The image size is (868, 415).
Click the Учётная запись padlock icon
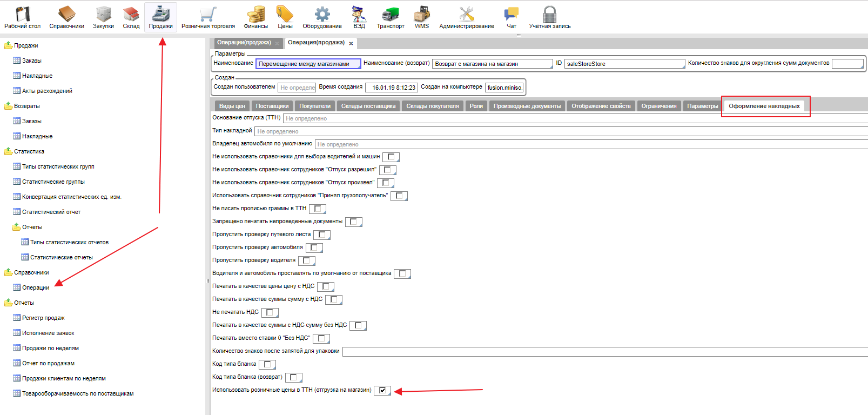point(549,17)
